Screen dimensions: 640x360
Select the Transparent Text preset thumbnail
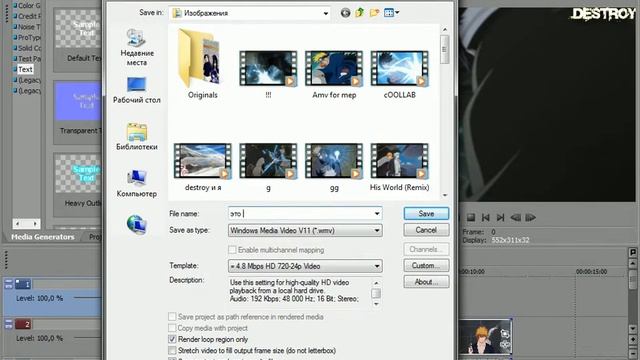78,101
